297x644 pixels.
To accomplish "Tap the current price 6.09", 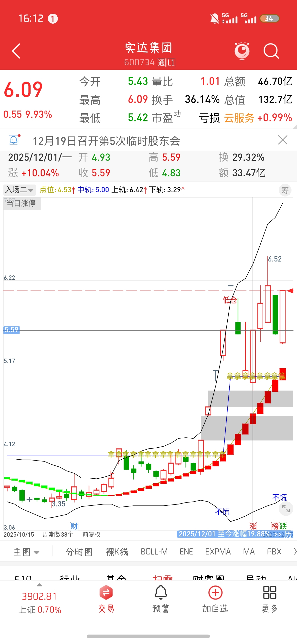I will [x=23, y=90].
